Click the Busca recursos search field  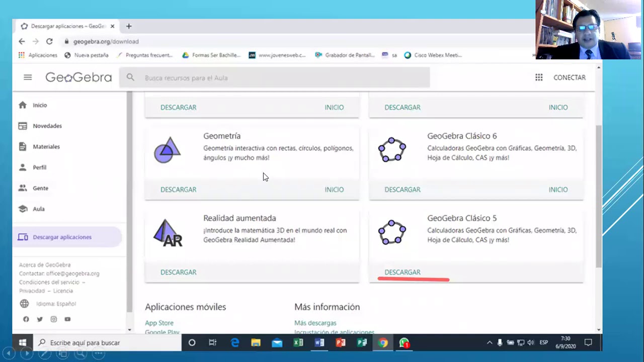tap(275, 77)
